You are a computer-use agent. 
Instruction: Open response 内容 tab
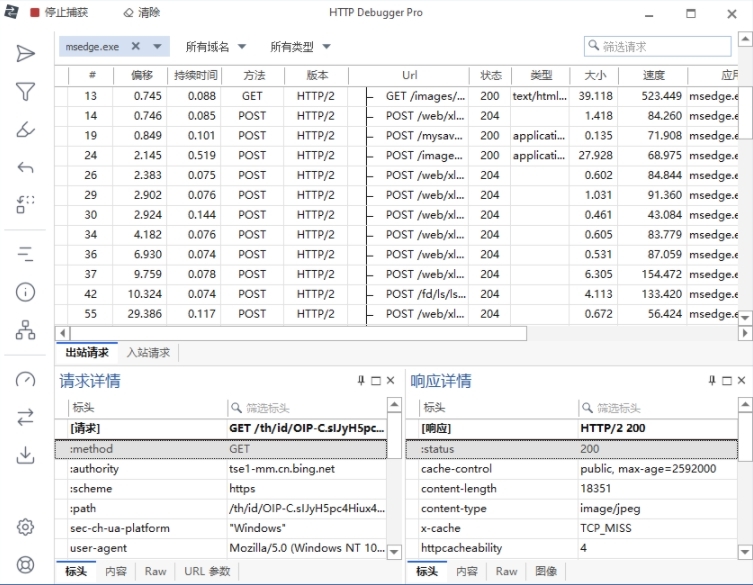[466, 571]
